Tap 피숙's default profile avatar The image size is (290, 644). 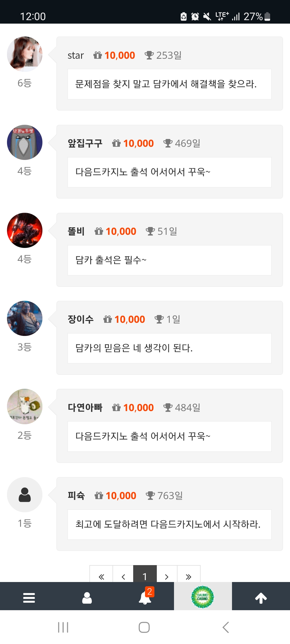25,495
